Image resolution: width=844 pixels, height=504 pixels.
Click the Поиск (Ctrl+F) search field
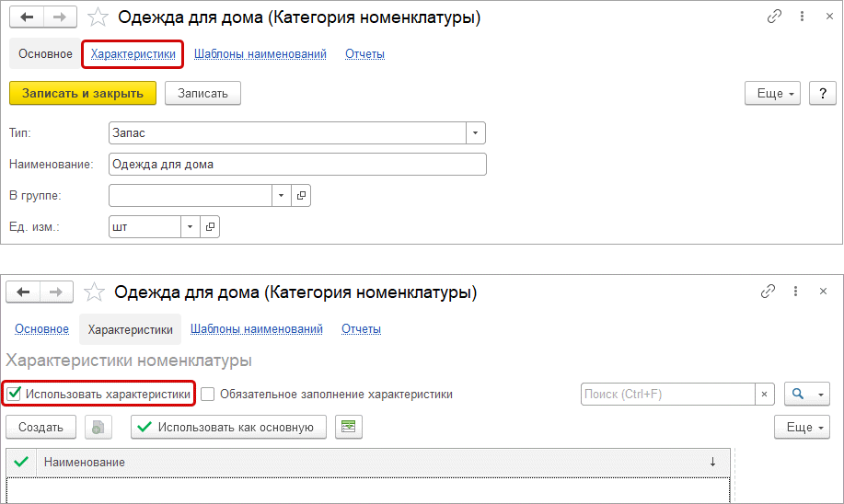(x=668, y=394)
